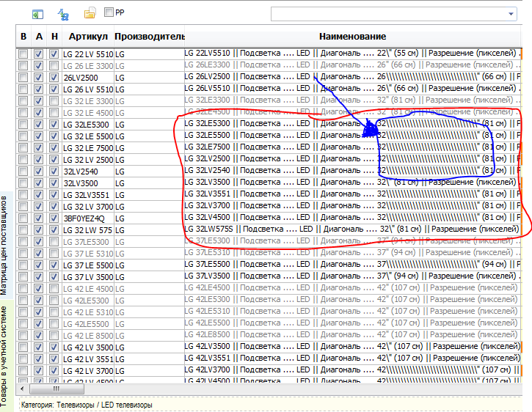Select the article cell LG 32 LV 2500

click(x=88, y=160)
